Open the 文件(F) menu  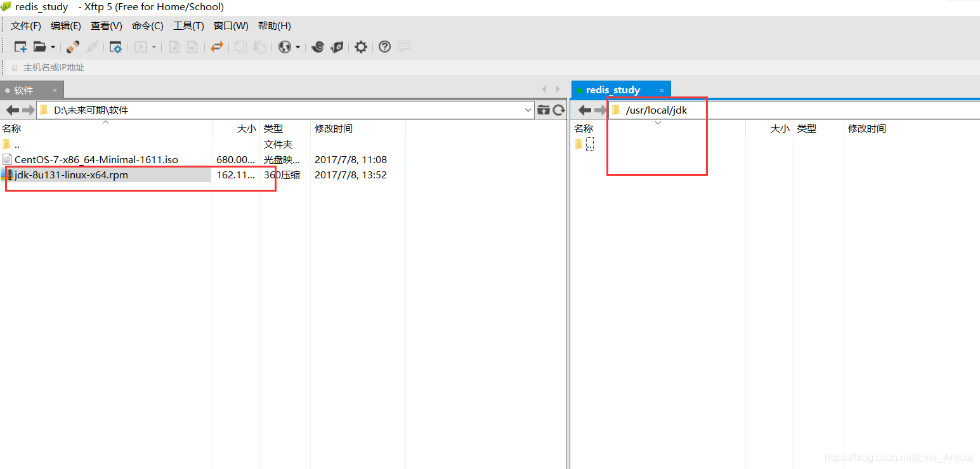point(26,26)
